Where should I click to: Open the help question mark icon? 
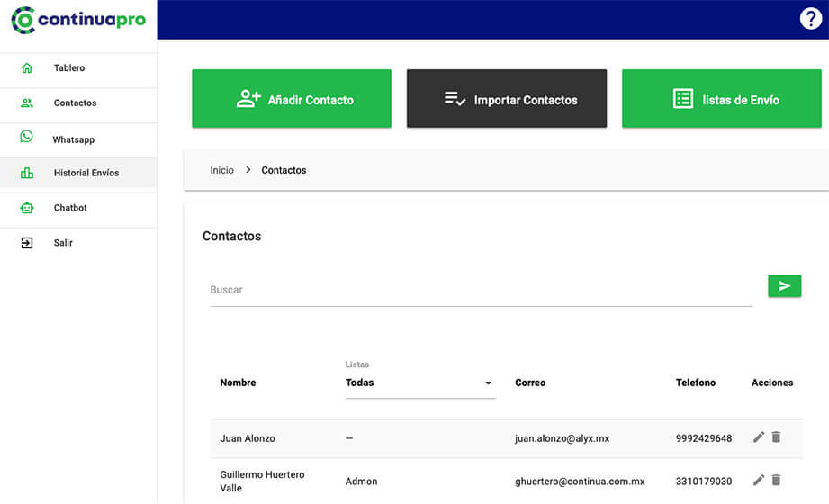click(x=810, y=19)
